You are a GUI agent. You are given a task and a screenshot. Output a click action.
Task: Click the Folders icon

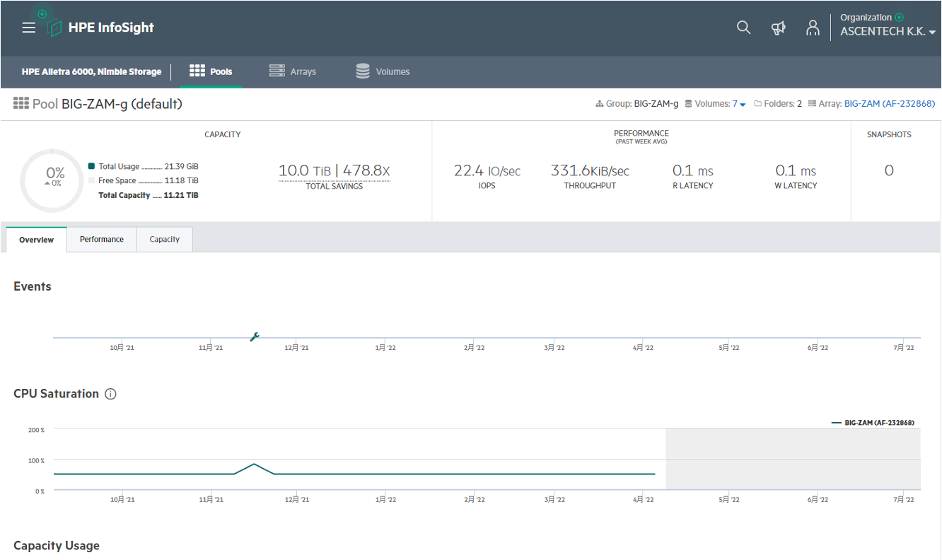click(757, 104)
